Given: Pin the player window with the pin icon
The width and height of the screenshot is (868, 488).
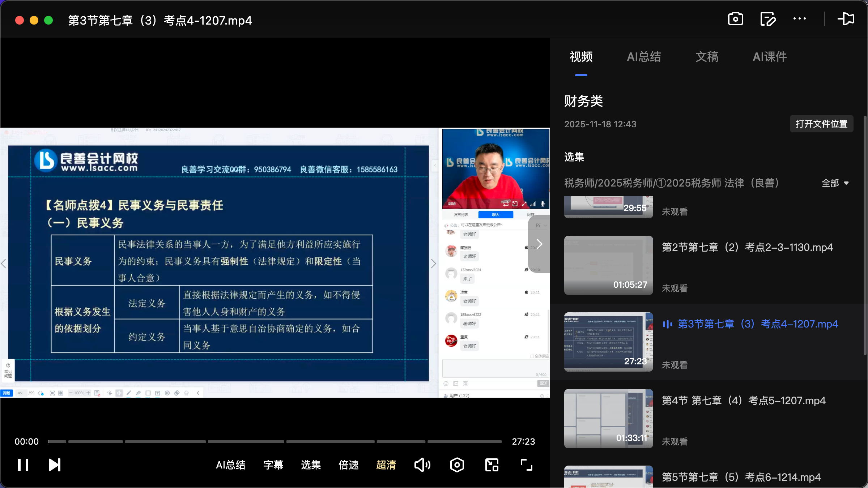Looking at the screenshot, I should 846,19.
